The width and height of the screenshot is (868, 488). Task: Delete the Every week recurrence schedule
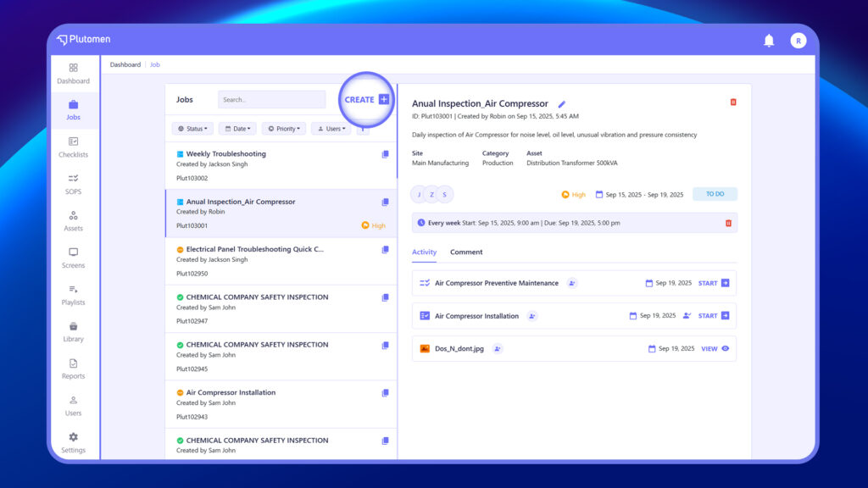coord(728,223)
